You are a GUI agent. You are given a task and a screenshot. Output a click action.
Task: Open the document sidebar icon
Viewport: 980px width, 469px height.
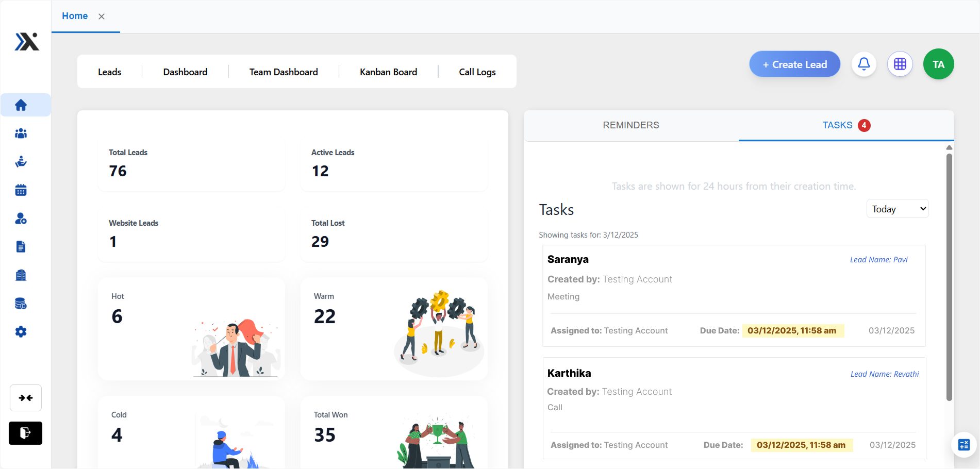(x=21, y=247)
